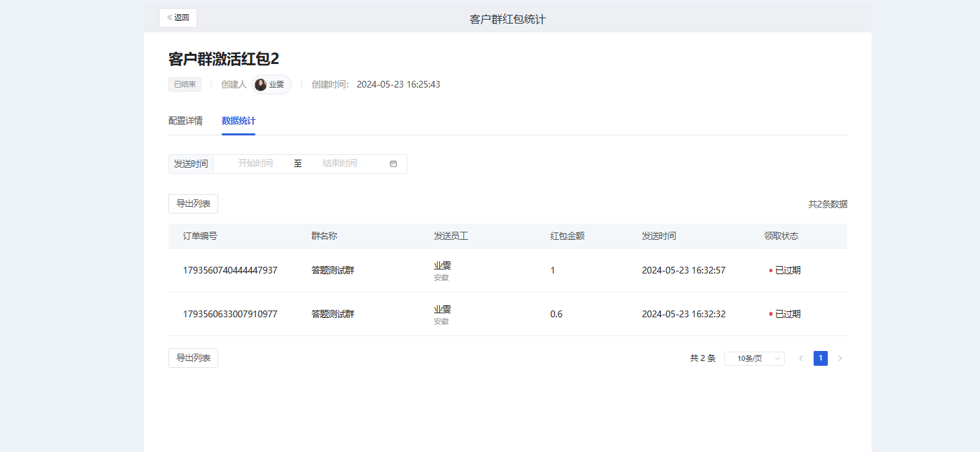Image resolution: width=980 pixels, height=452 pixels.
Task: Click the 开始时间 start date field
Action: click(255, 164)
